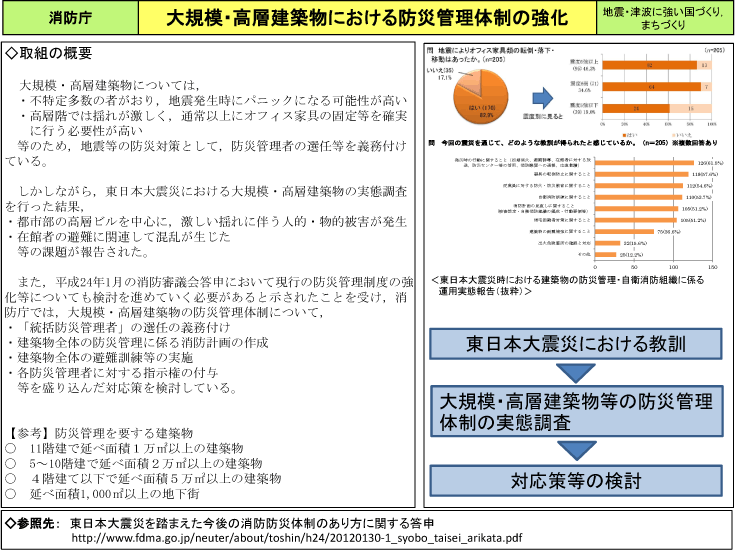Click the 在館者の避難に関連して混乱 line

coord(118,236)
